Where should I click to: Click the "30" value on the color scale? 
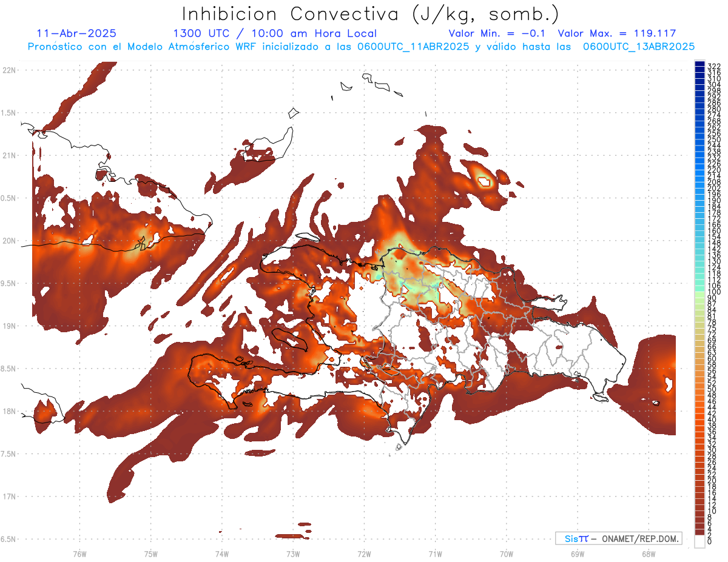point(712,450)
